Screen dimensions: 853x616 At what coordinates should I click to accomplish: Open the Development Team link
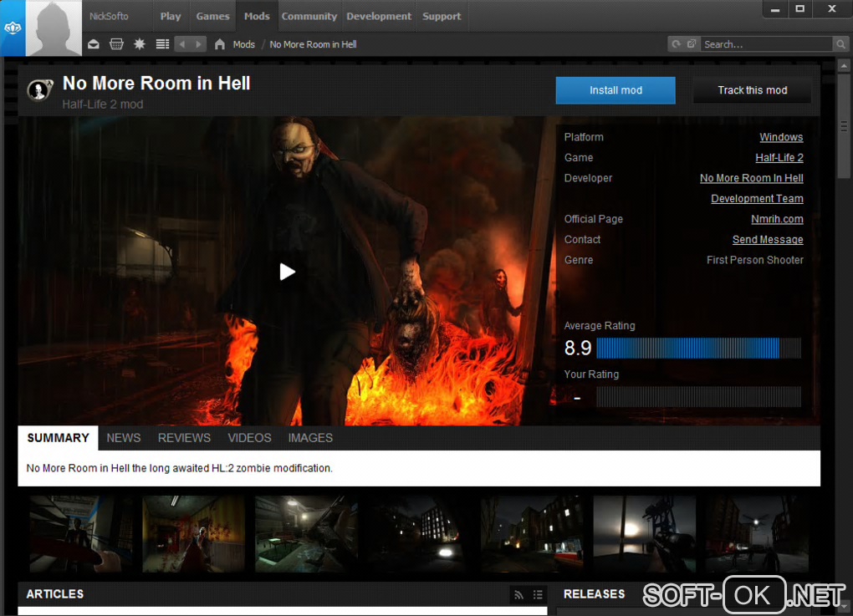click(757, 198)
